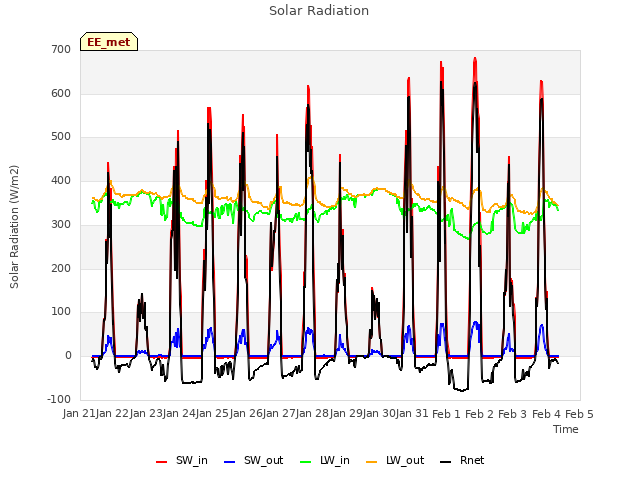640x480 pixels.
Task: Click the Jan 25 x-axis tick label
Action: pos(212,413)
